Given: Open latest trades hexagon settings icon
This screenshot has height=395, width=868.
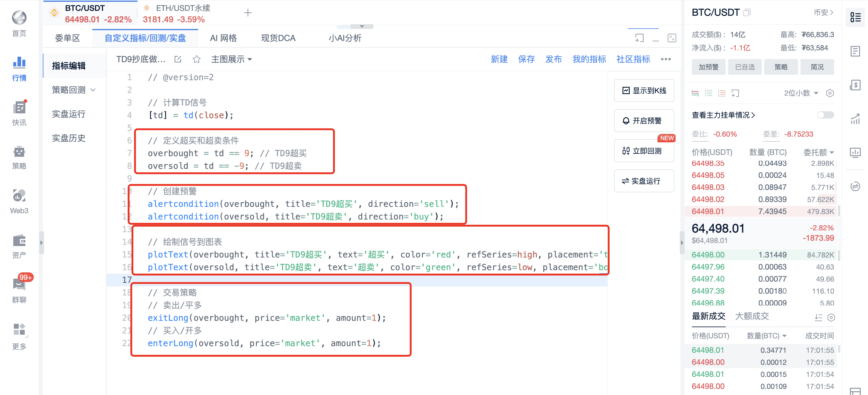Looking at the screenshot, I should [831, 317].
